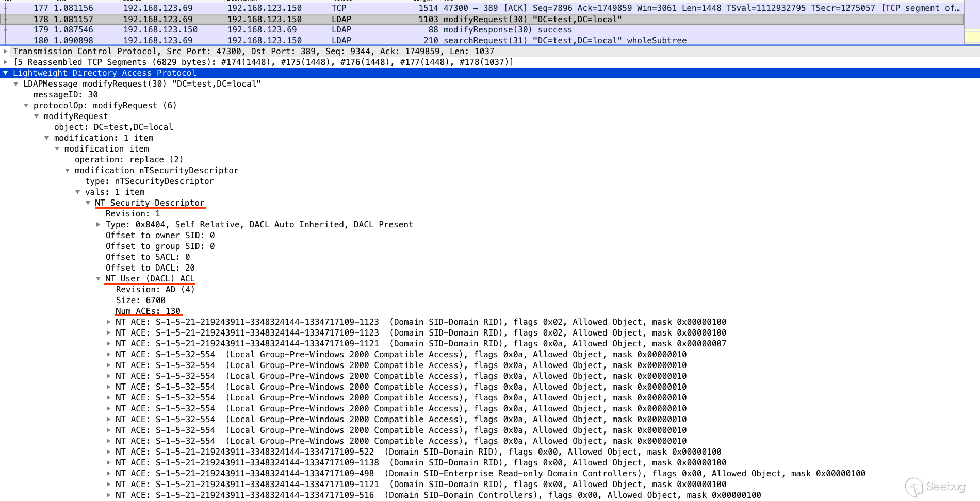
Task: Select the "type: nTSecurityDescriptor" field
Action: [150, 181]
